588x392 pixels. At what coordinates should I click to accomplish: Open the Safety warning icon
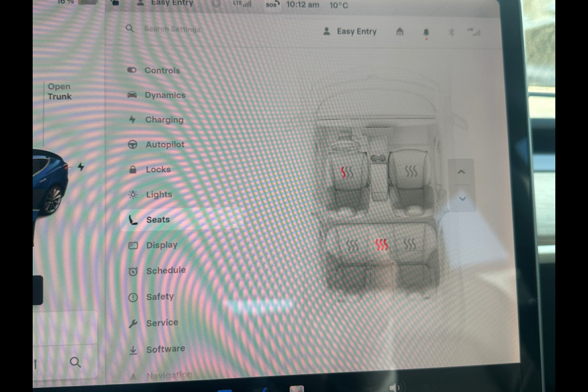click(133, 296)
